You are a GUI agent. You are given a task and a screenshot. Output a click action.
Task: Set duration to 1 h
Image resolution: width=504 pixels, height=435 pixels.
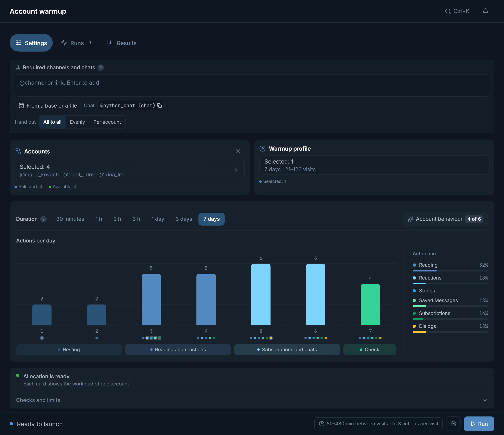point(99,219)
